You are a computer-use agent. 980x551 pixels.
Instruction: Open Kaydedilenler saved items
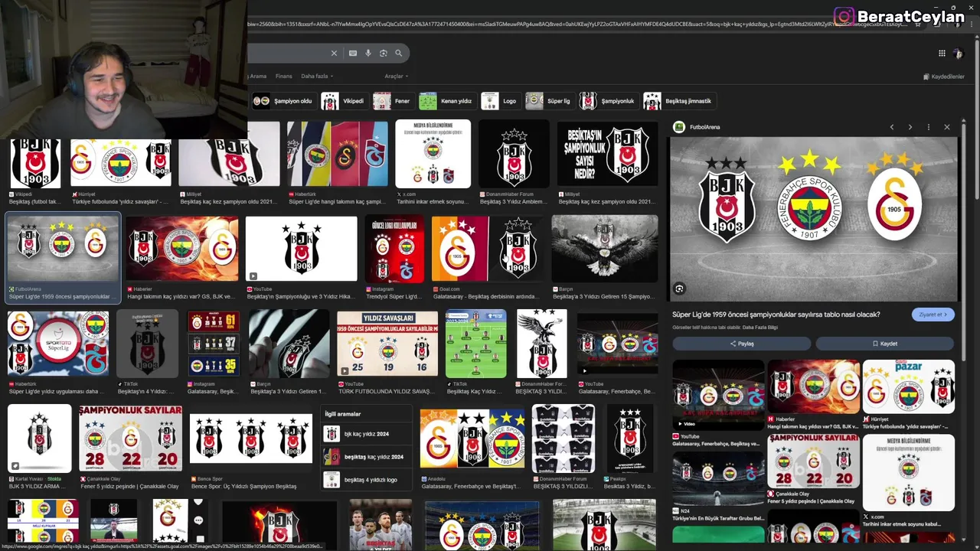(944, 77)
